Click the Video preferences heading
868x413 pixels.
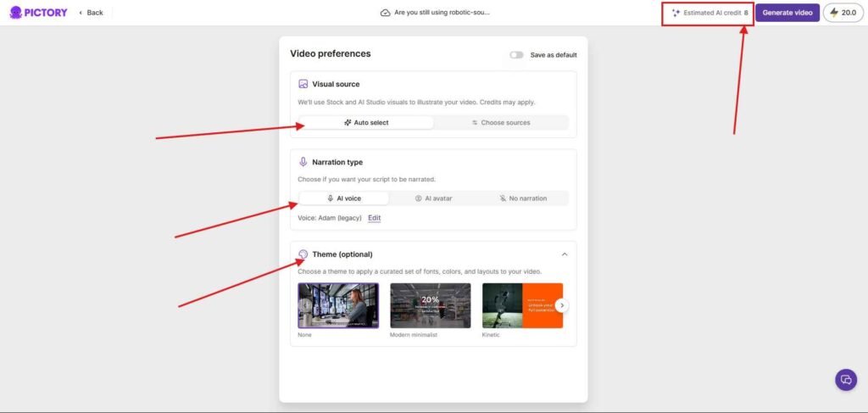(331, 53)
